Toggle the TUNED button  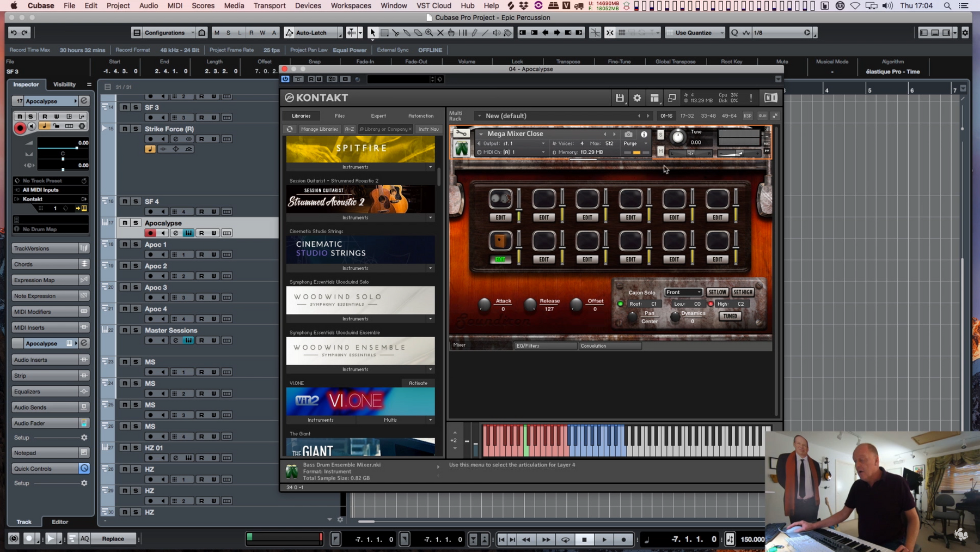click(x=730, y=316)
